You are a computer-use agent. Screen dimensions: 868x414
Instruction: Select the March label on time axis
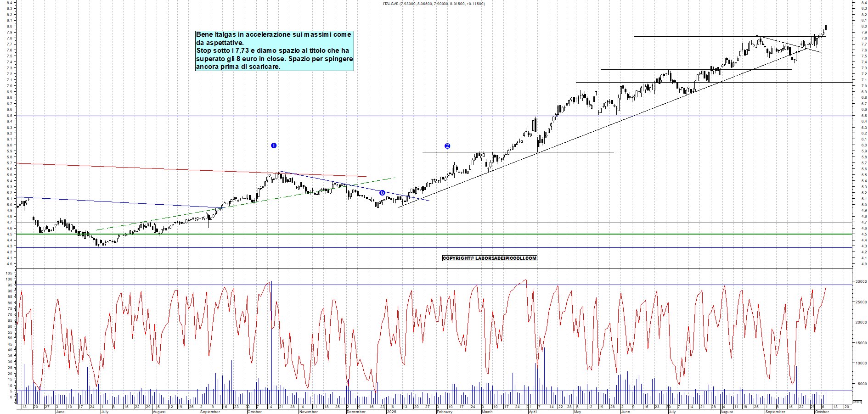(487, 412)
